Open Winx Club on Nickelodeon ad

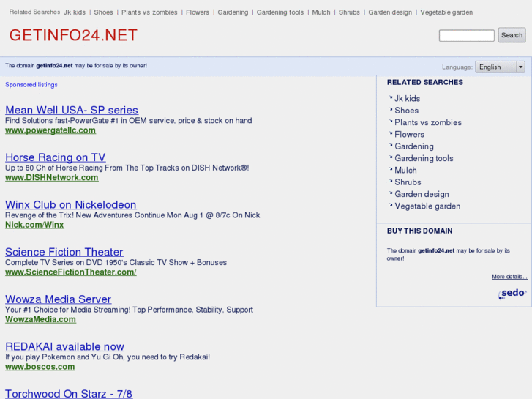pyautogui.click(x=71, y=204)
